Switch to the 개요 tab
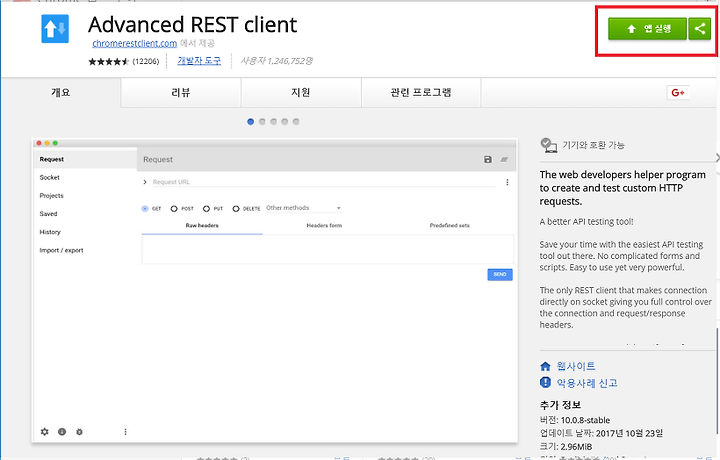Image resolution: width=720 pixels, height=460 pixels. [x=61, y=92]
